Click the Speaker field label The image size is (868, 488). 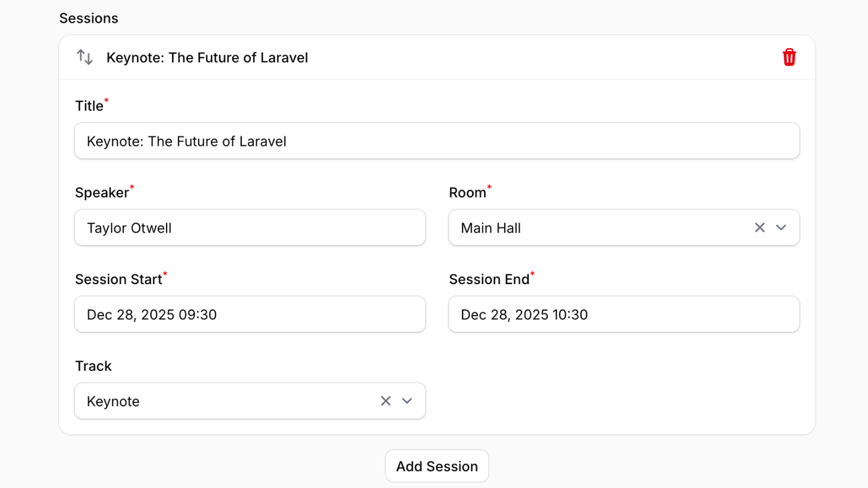tap(102, 192)
